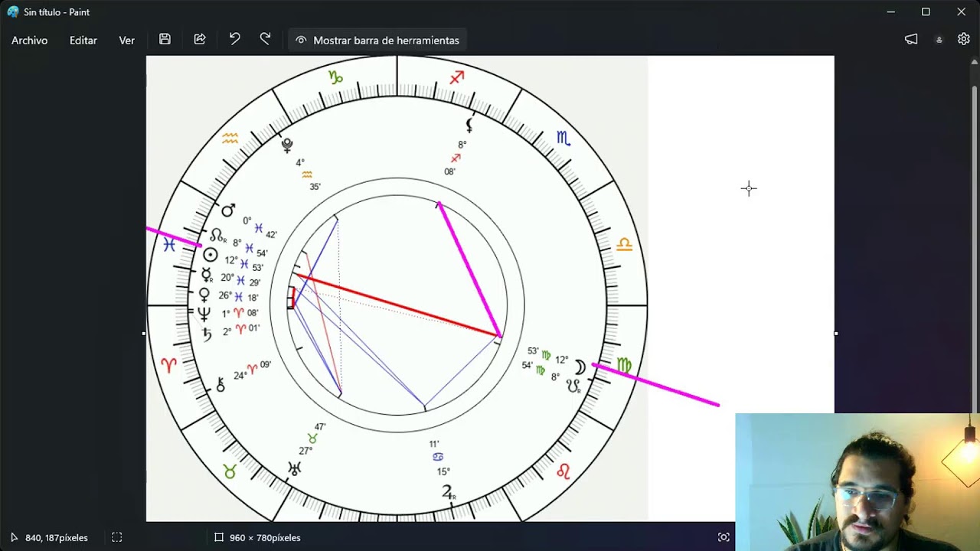Click the red Aries glyph on chart's outer ring
Viewport: 980px width, 551px height.
pyautogui.click(x=168, y=365)
